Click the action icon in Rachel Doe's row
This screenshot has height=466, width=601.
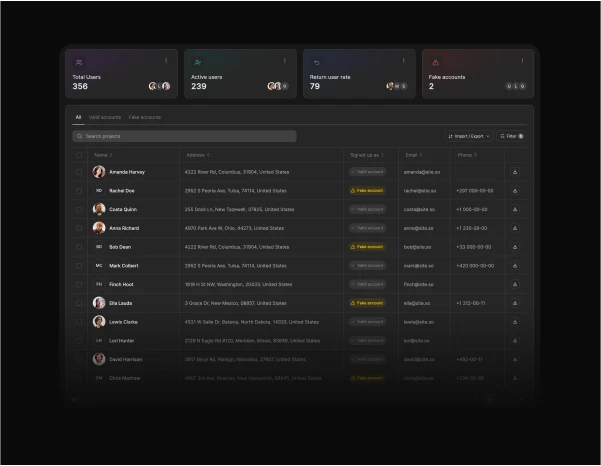click(x=515, y=191)
